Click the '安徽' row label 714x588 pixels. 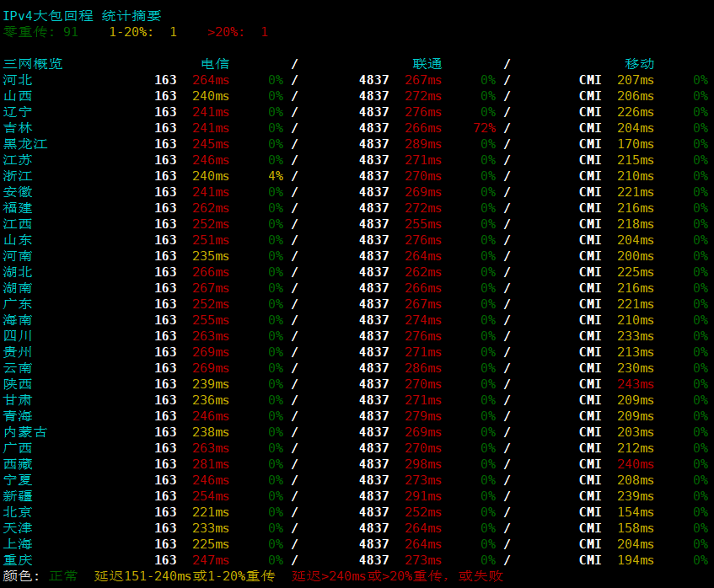pos(18,192)
